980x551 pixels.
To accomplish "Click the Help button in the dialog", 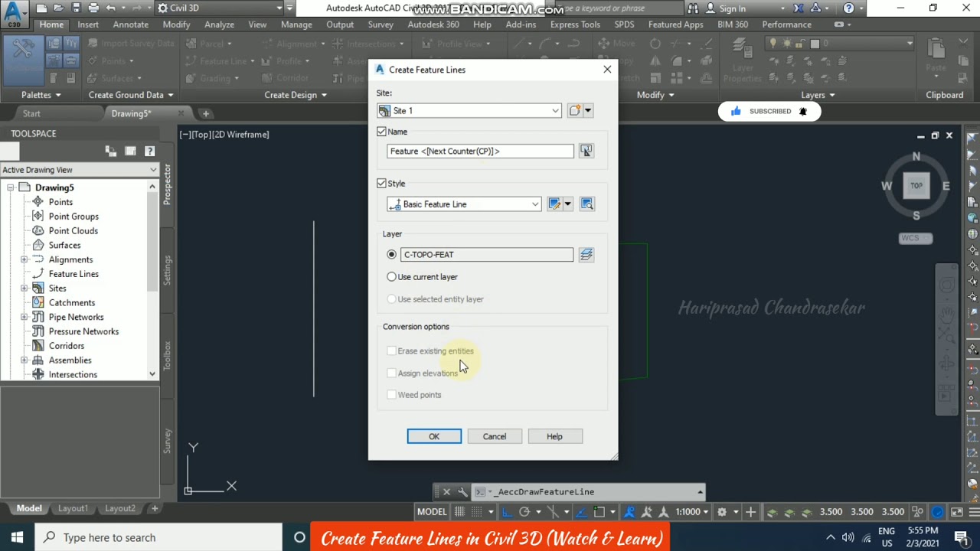I will click(x=554, y=436).
